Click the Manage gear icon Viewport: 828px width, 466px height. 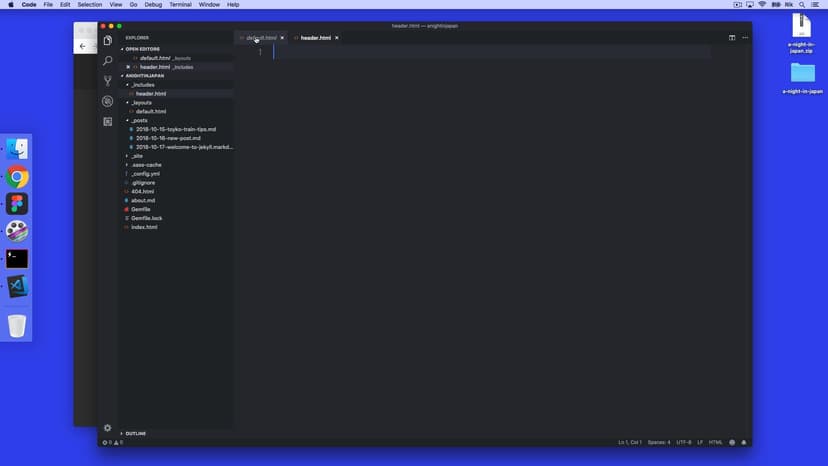[108, 428]
